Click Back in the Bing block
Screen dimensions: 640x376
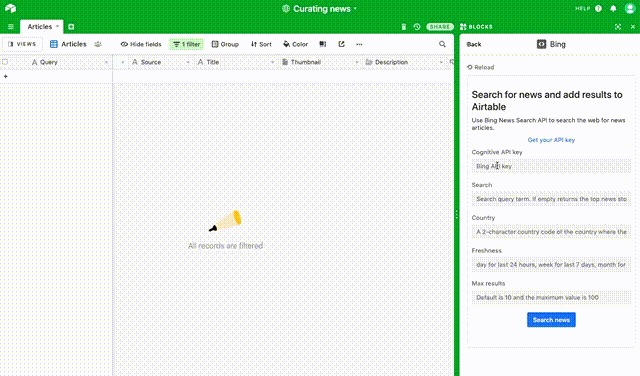pos(474,44)
